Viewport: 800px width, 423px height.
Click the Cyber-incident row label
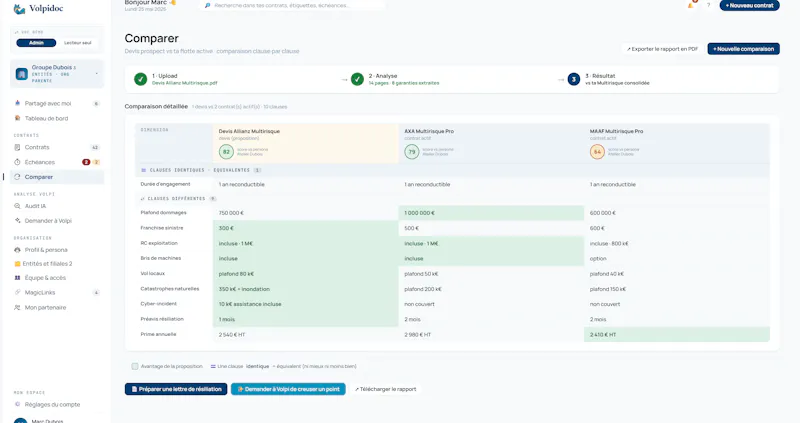[x=158, y=304]
